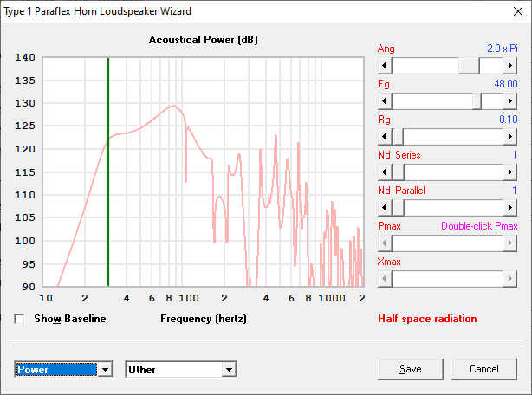Click the Rg slider thumb
The width and height of the screenshot is (532, 395).
pyautogui.click(x=398, y=137)
